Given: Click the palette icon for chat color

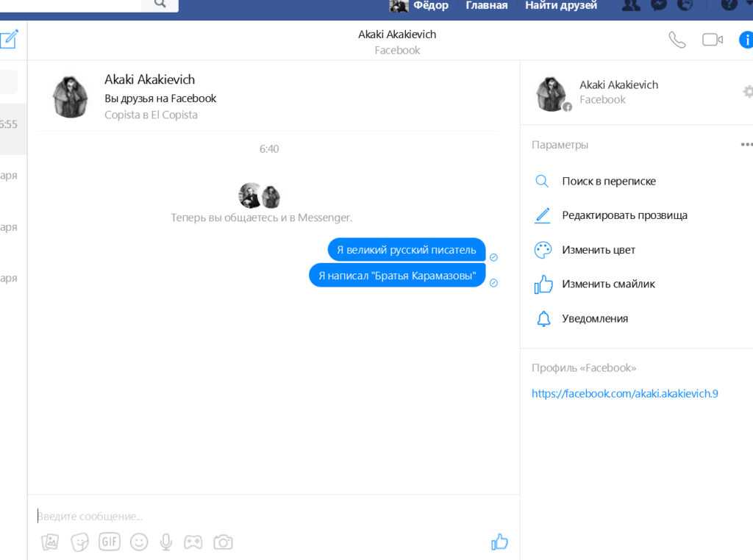Looking at the screenshot, I should click(x=543, y=250).
